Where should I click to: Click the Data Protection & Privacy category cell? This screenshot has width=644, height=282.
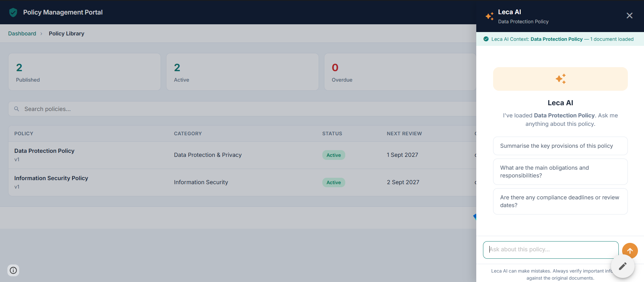[x=207, y=155]
